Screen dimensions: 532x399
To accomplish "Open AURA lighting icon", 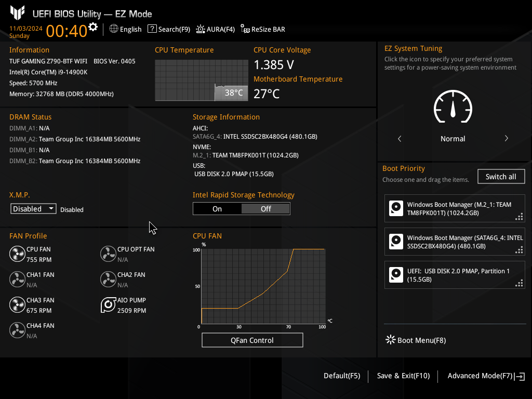I will tap(201, 29).
